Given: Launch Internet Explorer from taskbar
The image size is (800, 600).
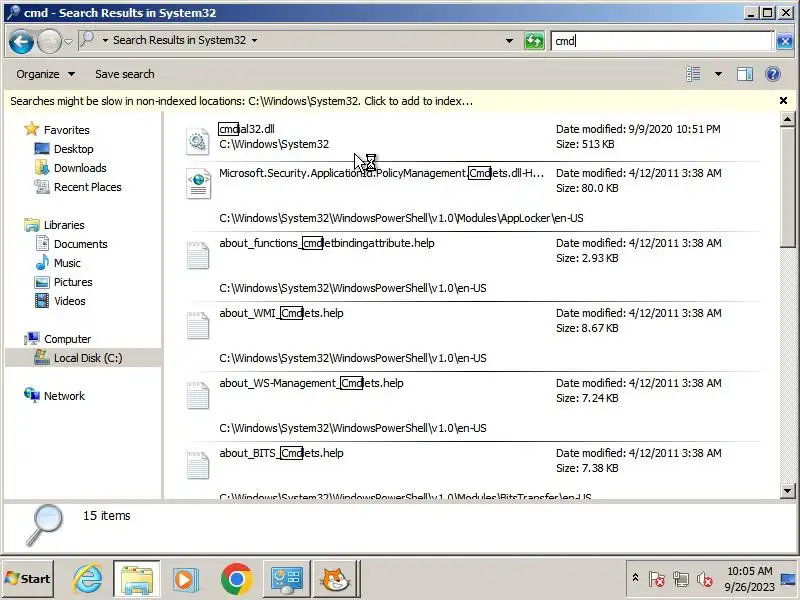Looking at the screenshot, I should coord(87,579).
